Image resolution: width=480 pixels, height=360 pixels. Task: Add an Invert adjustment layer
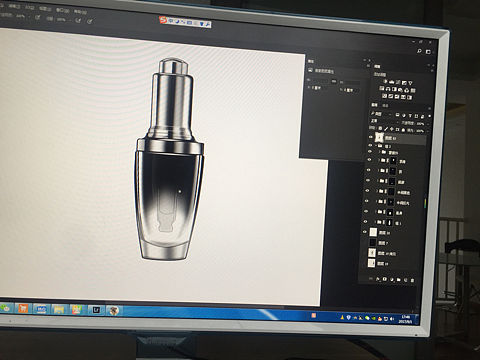pos(384,96)
